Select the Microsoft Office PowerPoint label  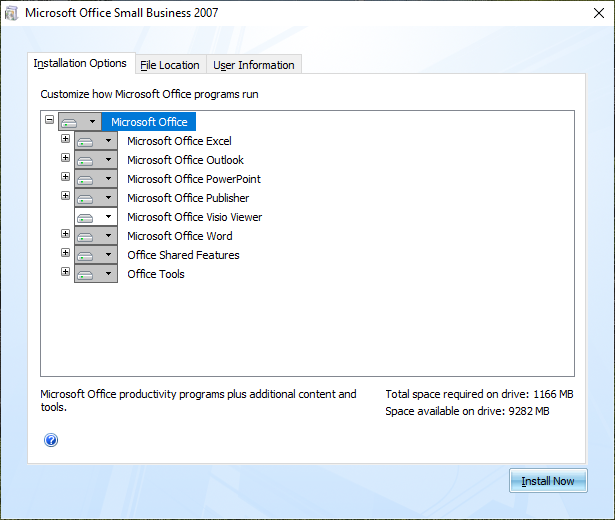tap(194, 179)
